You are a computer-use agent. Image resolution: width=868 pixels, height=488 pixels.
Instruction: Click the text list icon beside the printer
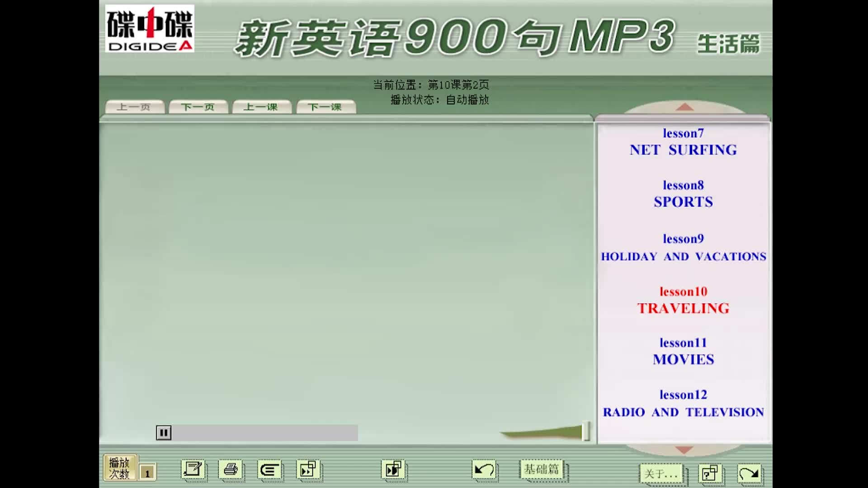[269, 470]
